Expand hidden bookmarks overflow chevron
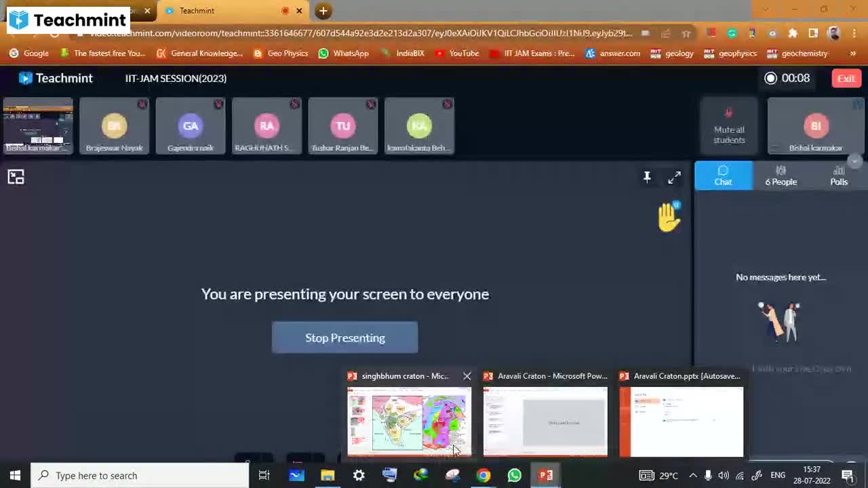The height and width of the screenshot is (488, 868). (852, 53)
